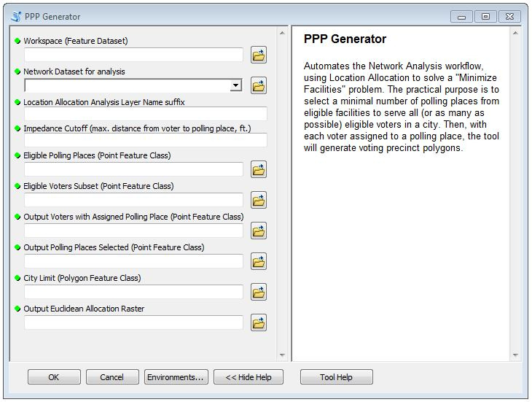This screenshot has width=532, height=402.
Task: Expand the Network Dataset for analysis dropdown
Action: click(x=235, y=85)
